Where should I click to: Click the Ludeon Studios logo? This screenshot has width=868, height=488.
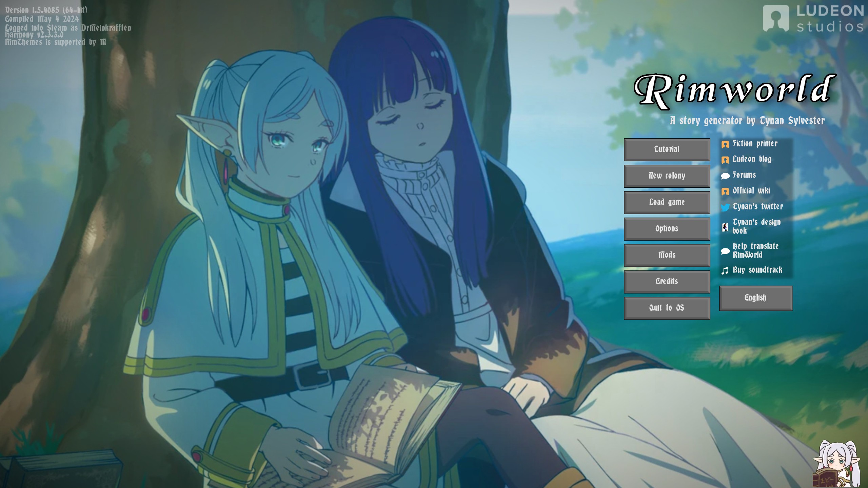813,18
